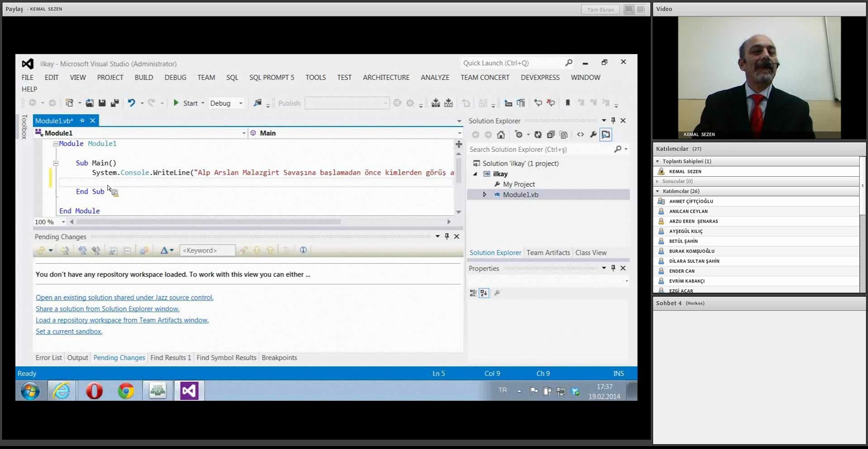Collapse the Katılımcılar (26) participant group
Image resolution: width=868 pixels, height=449 pixels.
657,191
